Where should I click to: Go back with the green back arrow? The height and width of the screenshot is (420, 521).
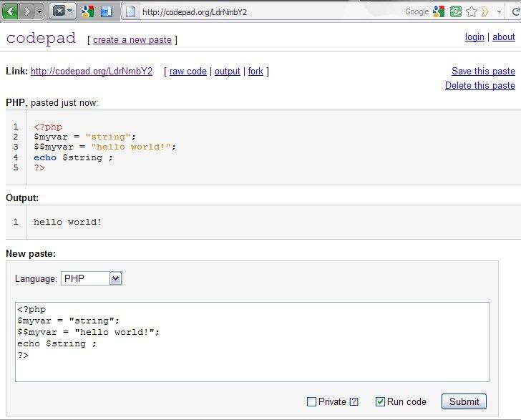coord(10,11)
